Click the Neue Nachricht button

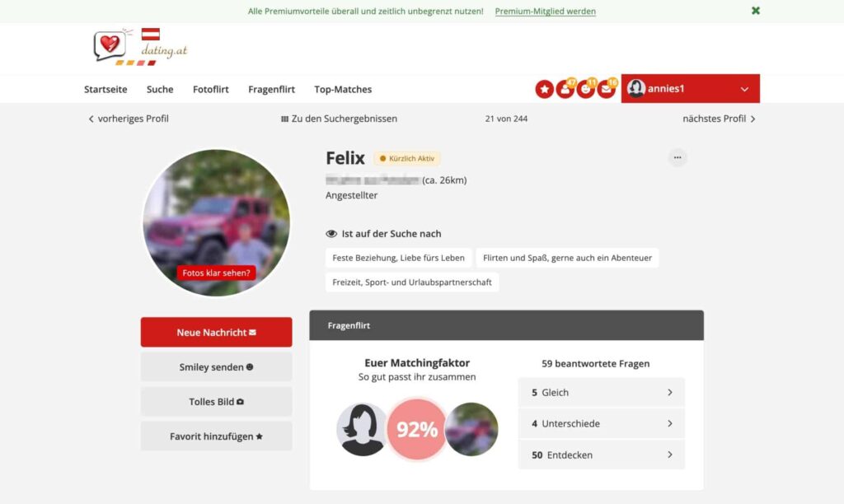coord(217,333)
